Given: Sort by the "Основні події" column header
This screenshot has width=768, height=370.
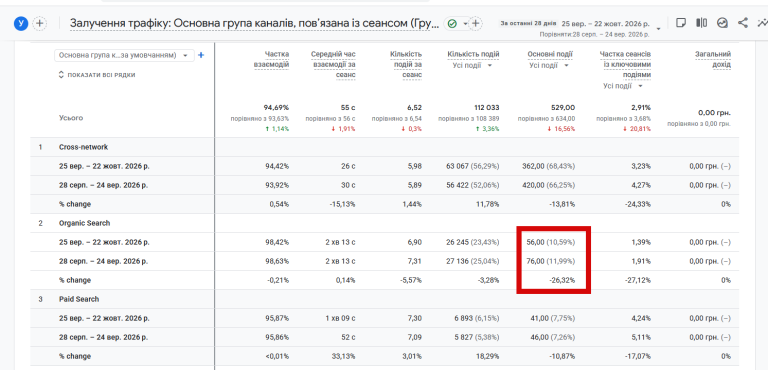Looking at the screenshot, I should point(550,54).
